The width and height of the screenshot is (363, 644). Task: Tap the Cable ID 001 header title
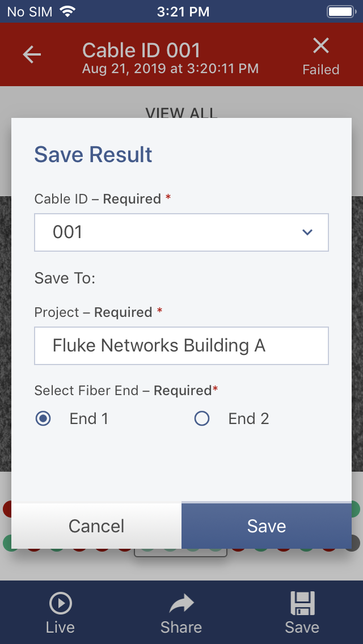tap(141, 50)
